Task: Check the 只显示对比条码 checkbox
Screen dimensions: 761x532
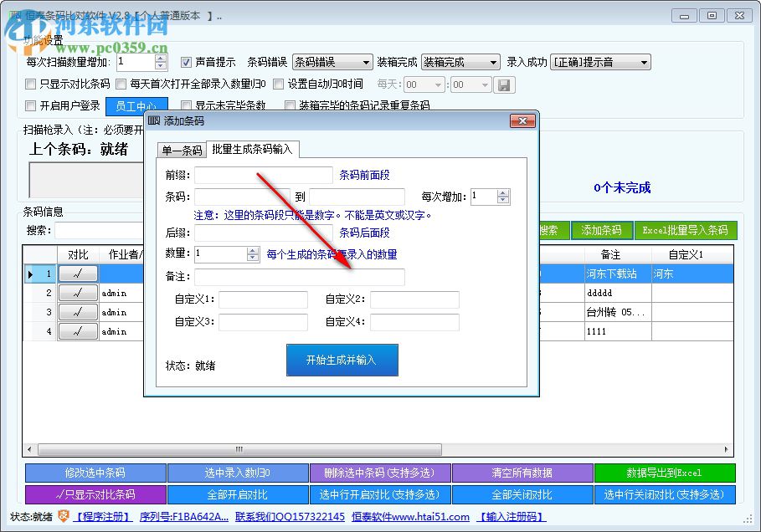Action: pyautogui.click(x=31, y=84)
